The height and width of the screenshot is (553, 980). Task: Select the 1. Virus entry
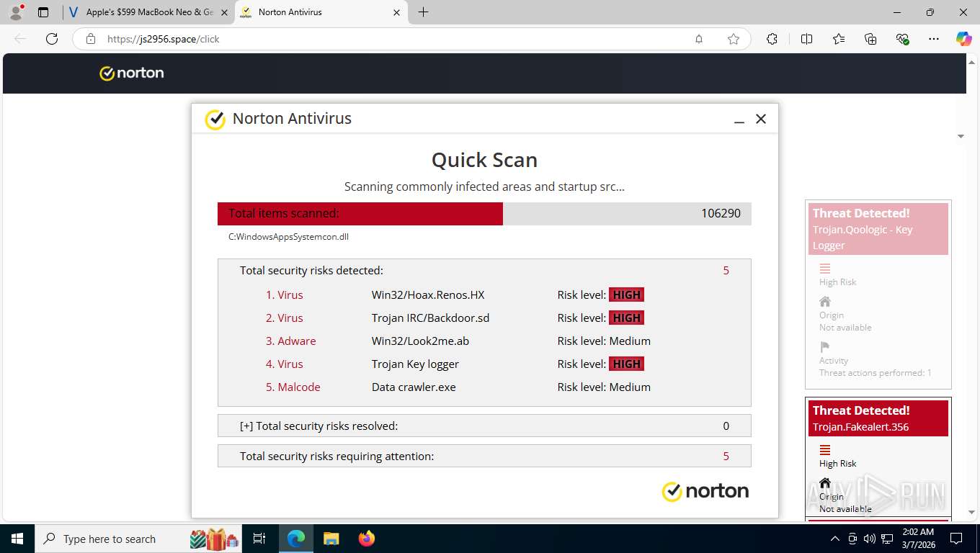coord(284,295)
